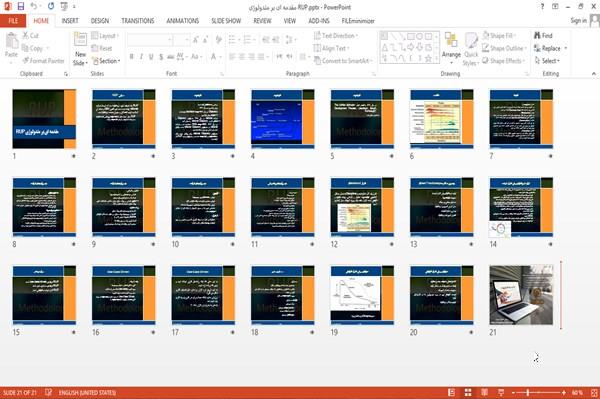Click the Paste clipboard icon
The width and height of the screenshot is (600, 399).
point(11,41)
